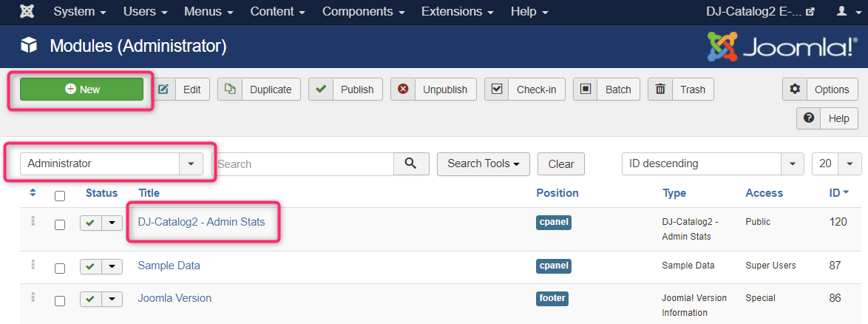Click the Batch square icon

click(x=585, y=89)
